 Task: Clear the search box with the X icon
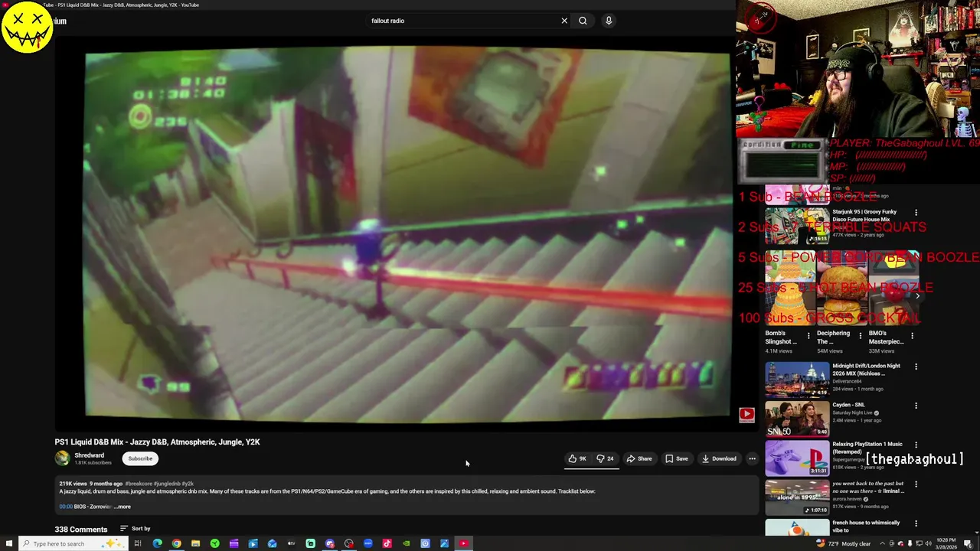pyautogui.click(x=564, y=21)
